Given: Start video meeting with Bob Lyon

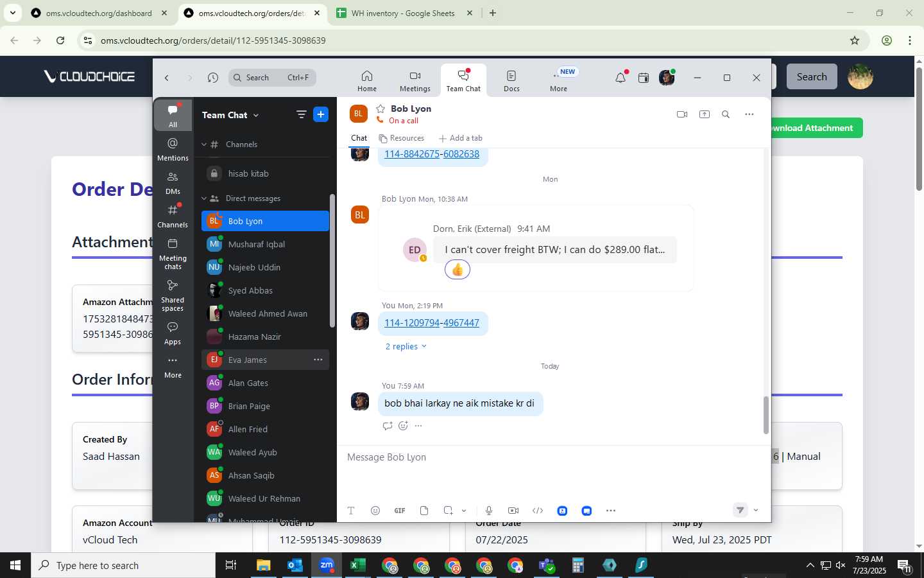Looking at the screenshot, I should 682,114.
